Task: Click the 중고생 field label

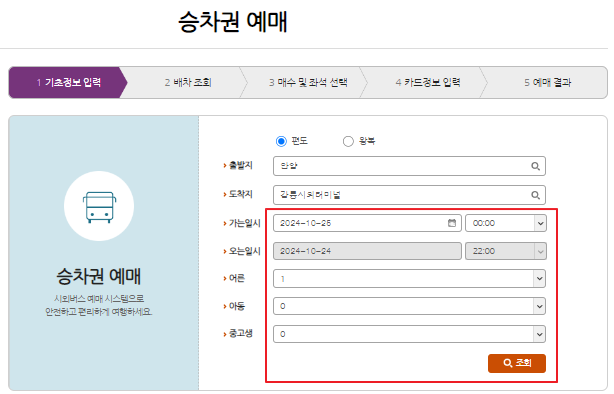Action: tap(241, 334)
